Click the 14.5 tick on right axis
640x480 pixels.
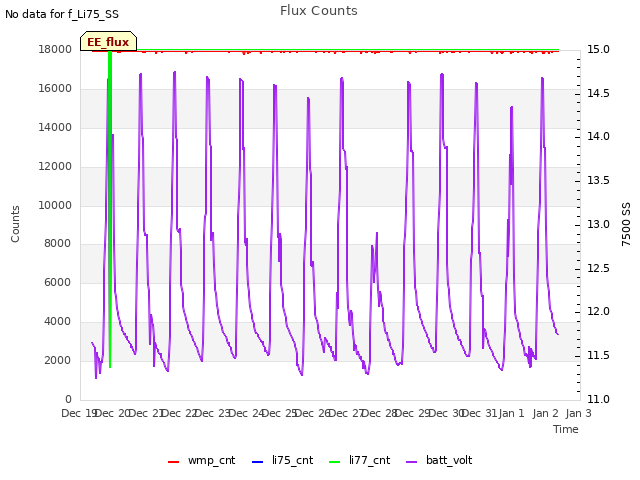pos(598,93)
